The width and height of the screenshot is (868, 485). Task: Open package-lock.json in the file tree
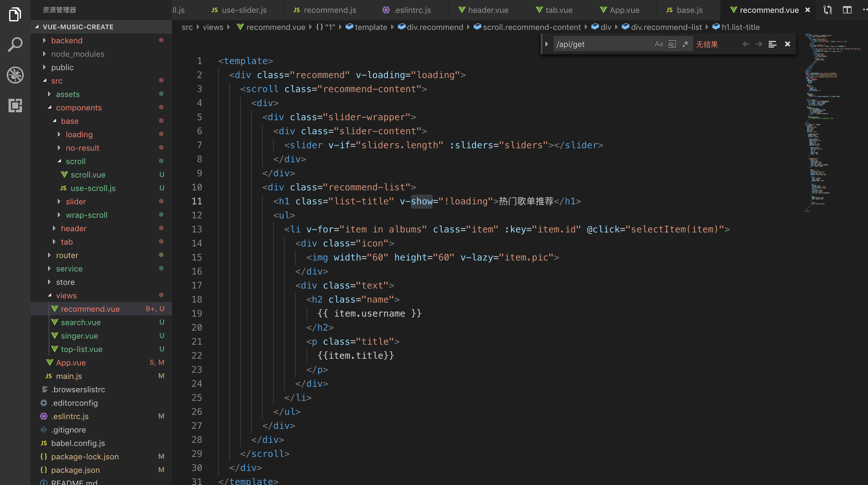pos(101,457)
